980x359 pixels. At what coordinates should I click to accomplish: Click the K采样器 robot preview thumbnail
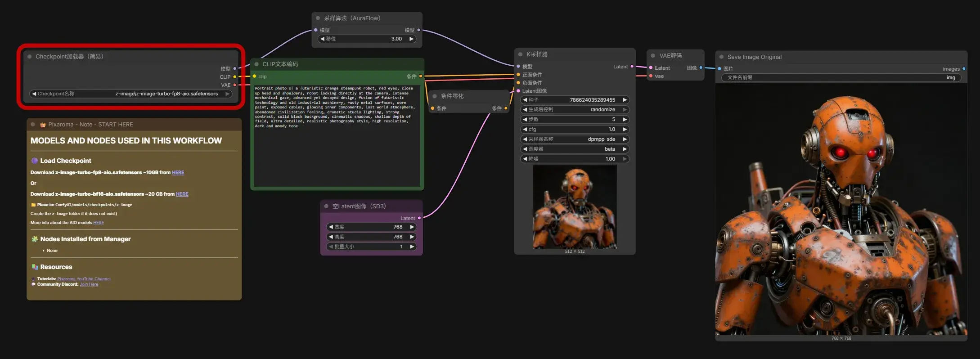pos(575,207)
